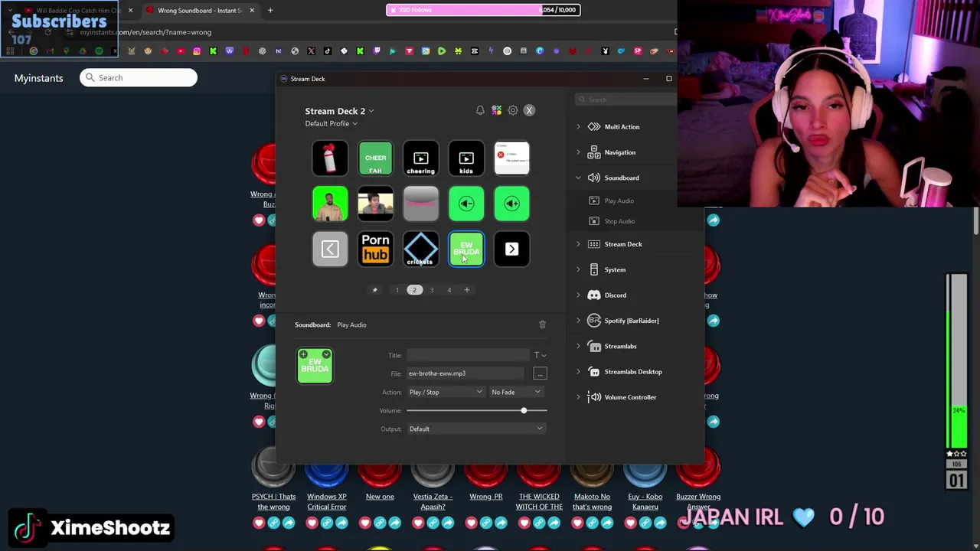Image resolution: width=980 pixels, height=551 pixels.
Task: Open the No Fade dropdown
Action: [x=516, y=392]
